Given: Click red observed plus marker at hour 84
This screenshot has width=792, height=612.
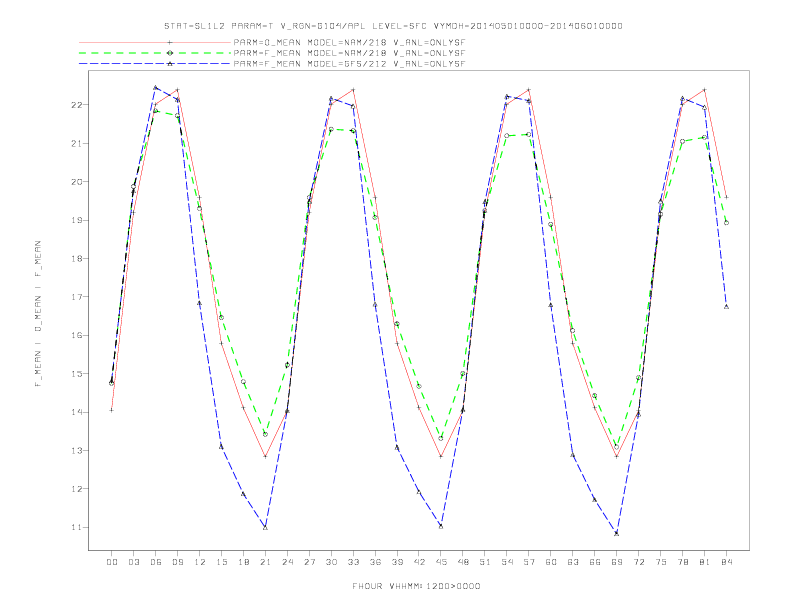Looking at the screenshot, I should tap(726, 197).
